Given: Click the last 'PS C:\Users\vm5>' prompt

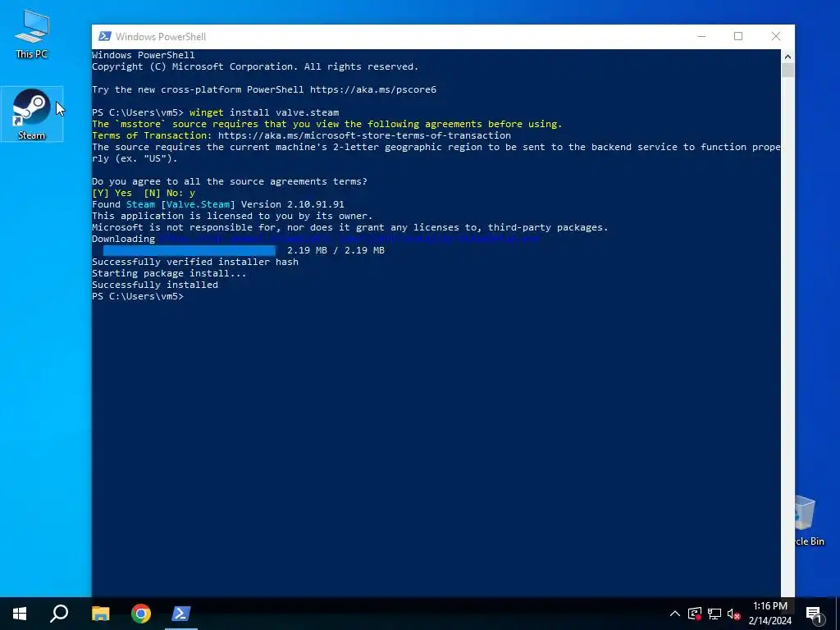Looking at the screenshot, I should point(138,296).
